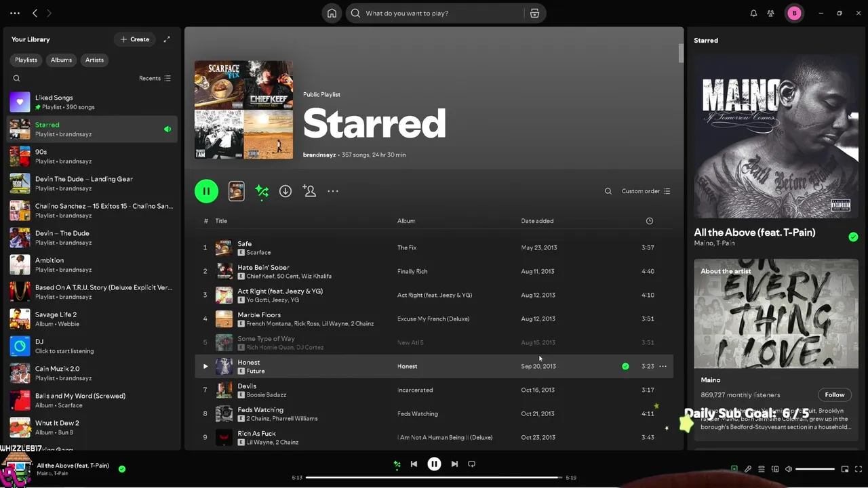Enter full screen mode
The width and height of the screenshot is (868, 488).
coord(859,469)
